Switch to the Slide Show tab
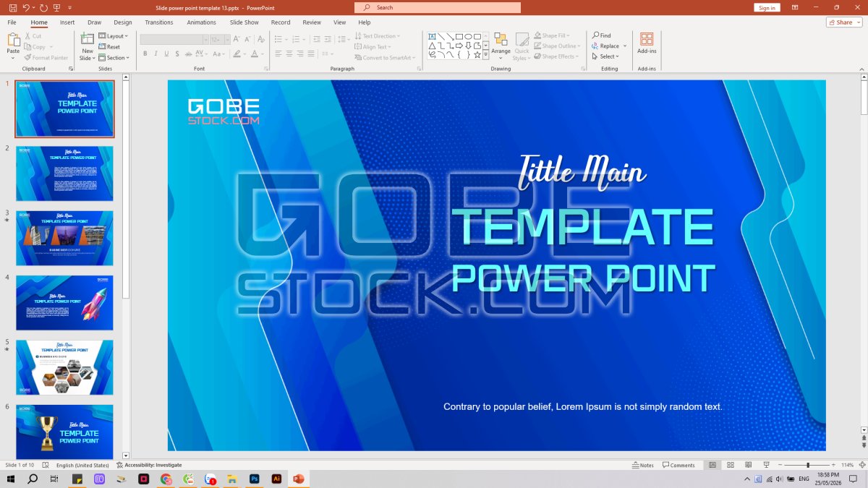 click(x=244, y=22)
